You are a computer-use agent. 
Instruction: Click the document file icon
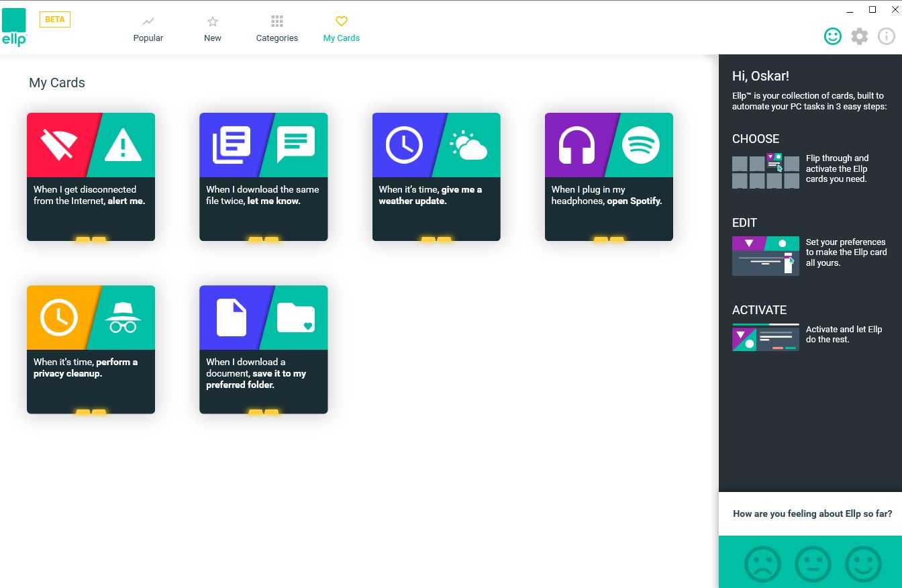[x=232, y=317]
